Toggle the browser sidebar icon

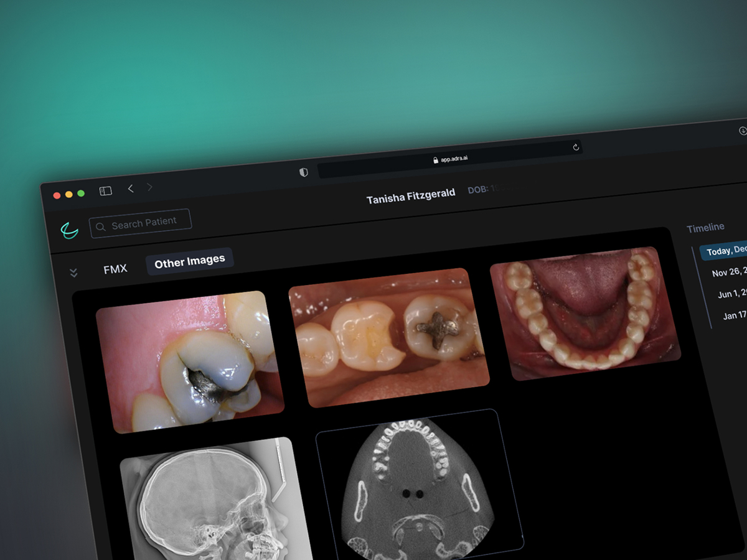(106, 191)
